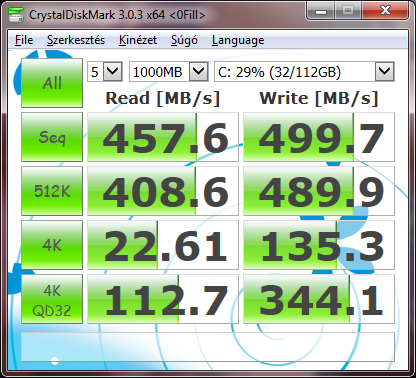Select the 4K QD32 write result 344.1

[319, 299]
